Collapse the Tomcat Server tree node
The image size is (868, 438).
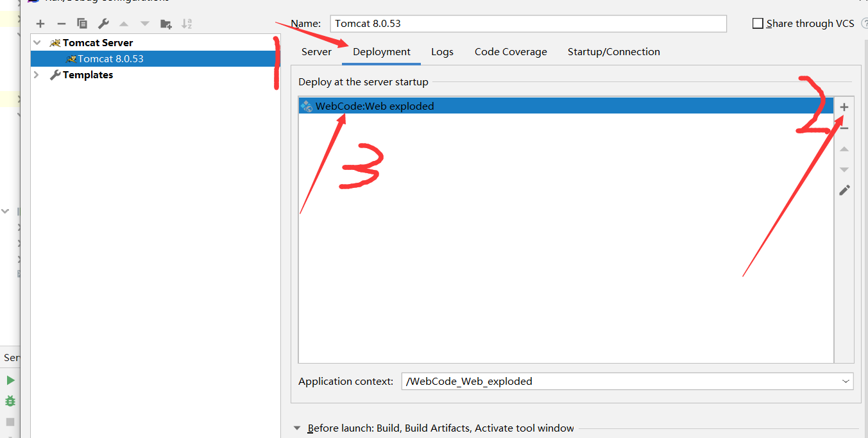(x=37, y=43)
